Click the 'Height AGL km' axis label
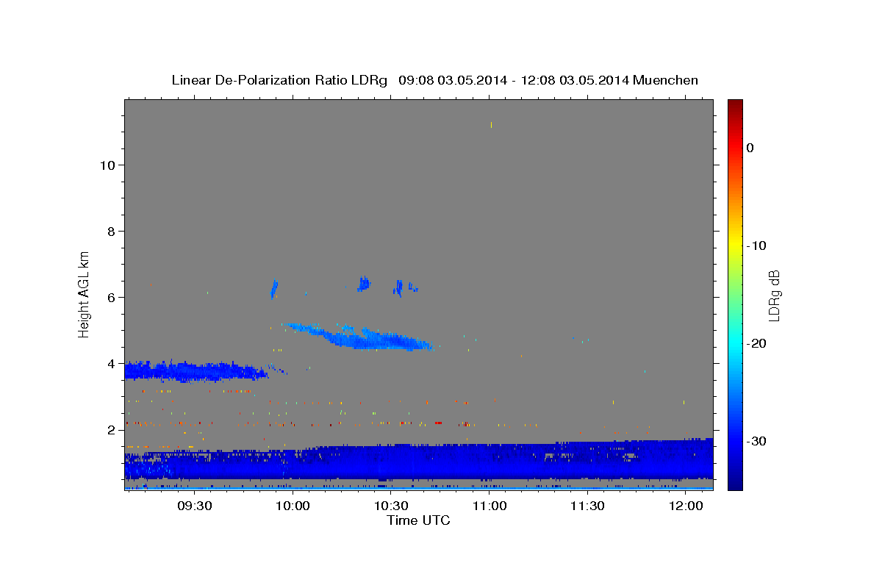The height and width of the screenshot is (588, 882). click(x=85, y=294)
